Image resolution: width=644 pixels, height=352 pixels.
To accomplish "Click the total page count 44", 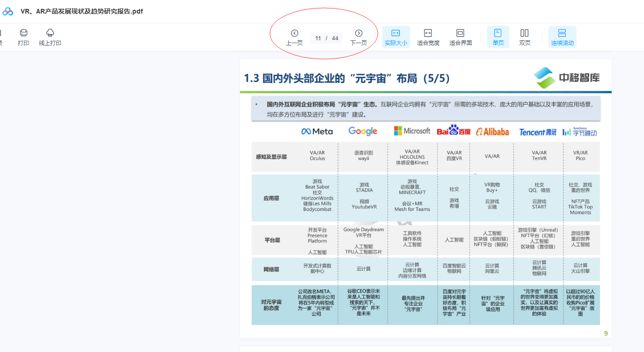I will [335, 38].
